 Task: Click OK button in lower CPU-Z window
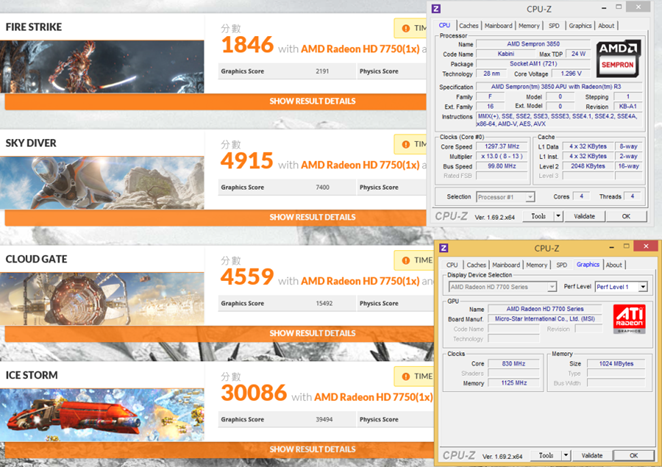pyautogui.click(x=634, y=456)
